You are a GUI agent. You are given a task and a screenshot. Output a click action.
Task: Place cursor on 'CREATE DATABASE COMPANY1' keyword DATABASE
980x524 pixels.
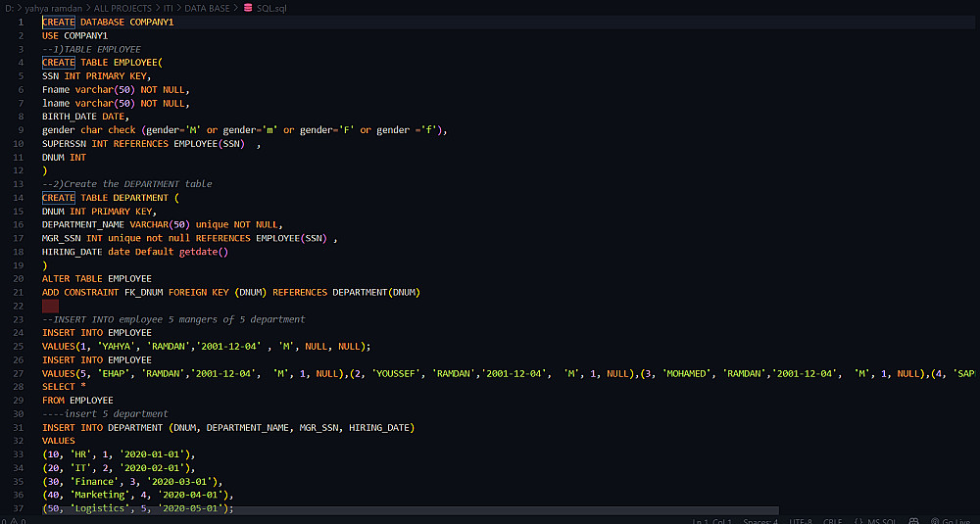click(x=102, y=23)
